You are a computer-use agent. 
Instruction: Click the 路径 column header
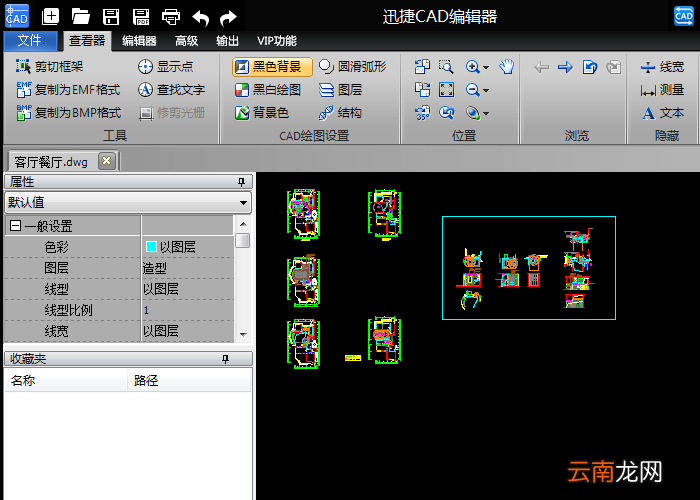[189, 380]
